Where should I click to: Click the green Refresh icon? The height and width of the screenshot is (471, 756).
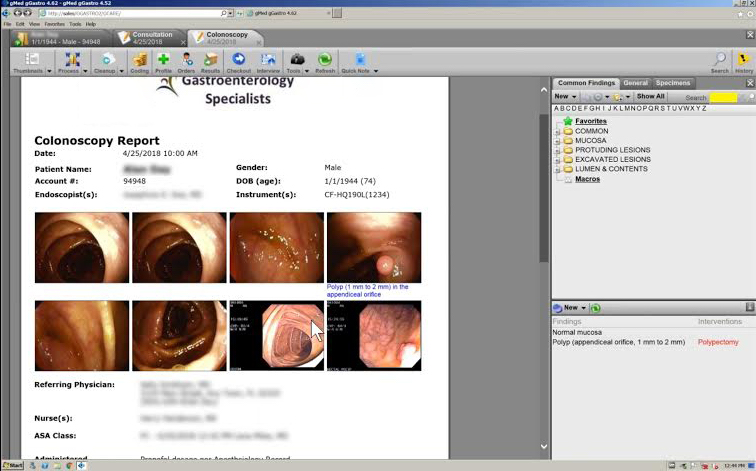click(325, 60)
